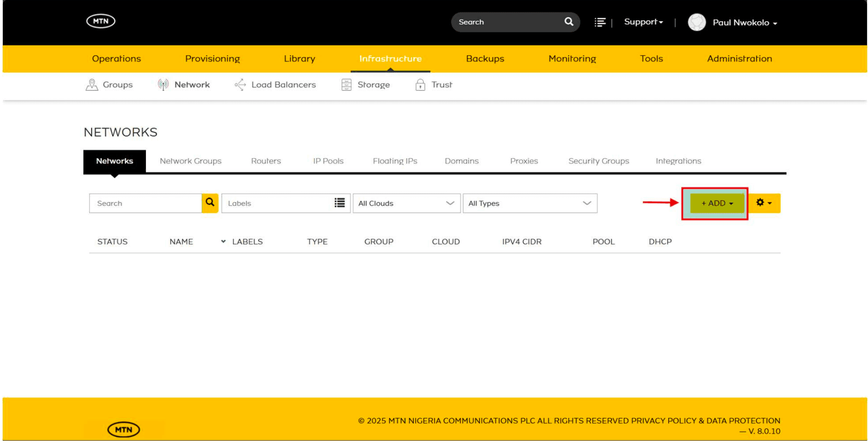The height and width of the screenshot is (443, 868).
Task: Switch to the Network Groups tab
Action: coord(191,161)
